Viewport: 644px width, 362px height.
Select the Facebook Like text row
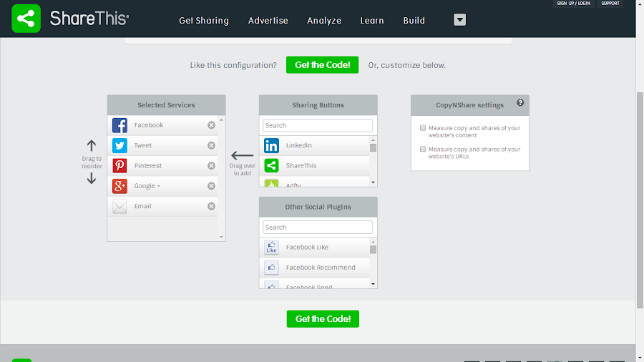[314, 247]
